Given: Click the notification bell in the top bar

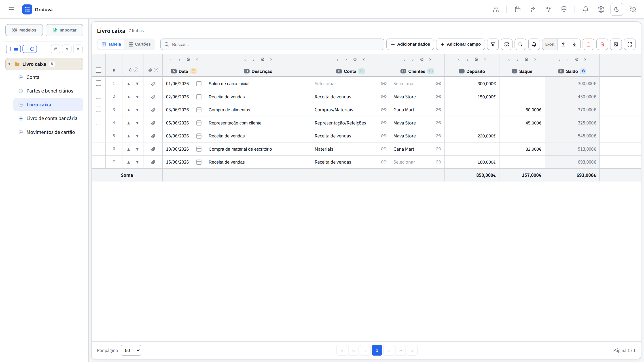Looking at the screenshot, I should point(585,9).
